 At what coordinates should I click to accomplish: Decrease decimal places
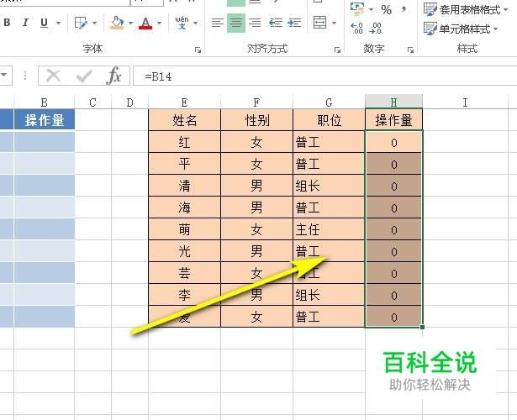pos(375,29)
